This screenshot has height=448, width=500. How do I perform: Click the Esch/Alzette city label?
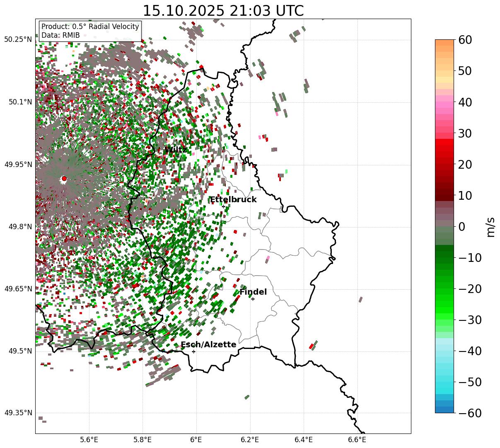click(208, 345)
